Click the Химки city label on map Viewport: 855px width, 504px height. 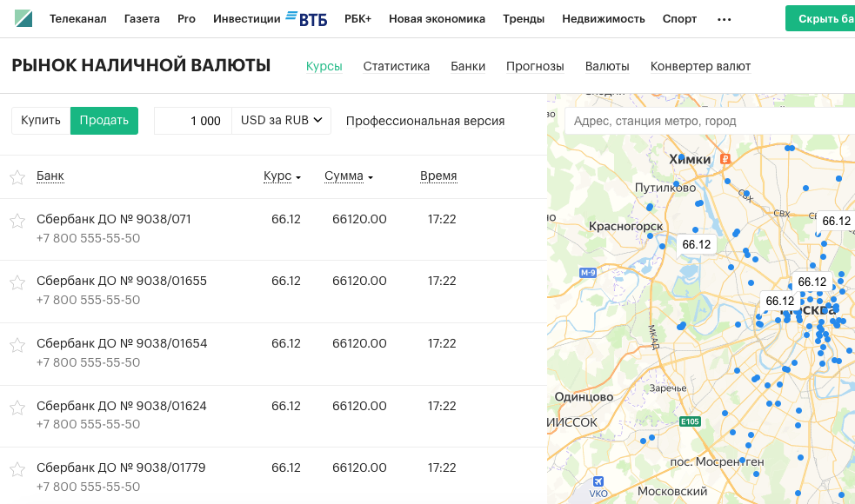click(x=690, y=159)
